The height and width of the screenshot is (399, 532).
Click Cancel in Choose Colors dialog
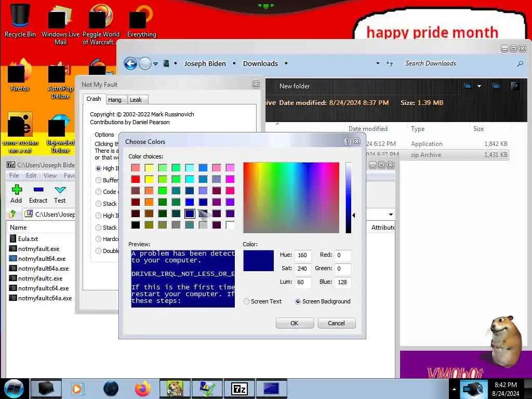336,323
